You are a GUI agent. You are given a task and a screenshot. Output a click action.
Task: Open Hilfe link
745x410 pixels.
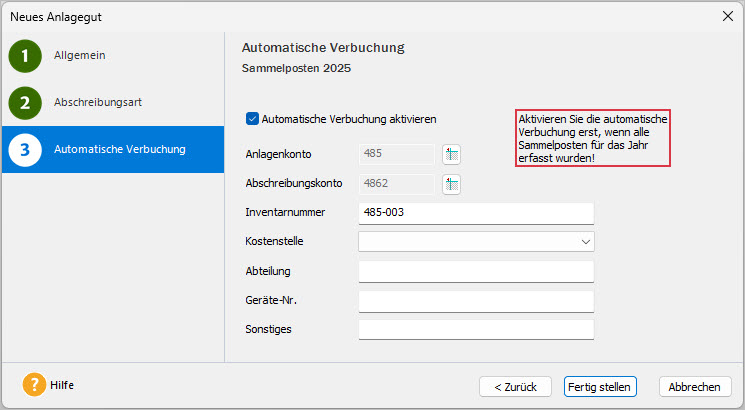coord(62,385)
